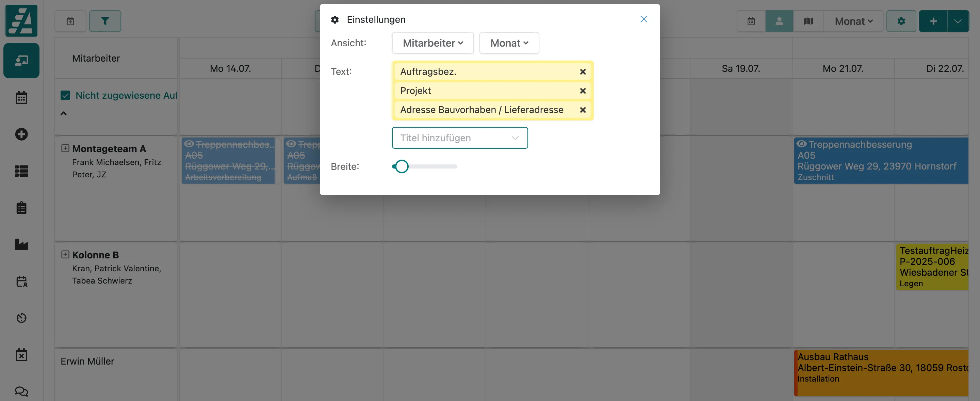Open the clipboard icon in the sidebar

pyautogui.click(x=22, y=207)
